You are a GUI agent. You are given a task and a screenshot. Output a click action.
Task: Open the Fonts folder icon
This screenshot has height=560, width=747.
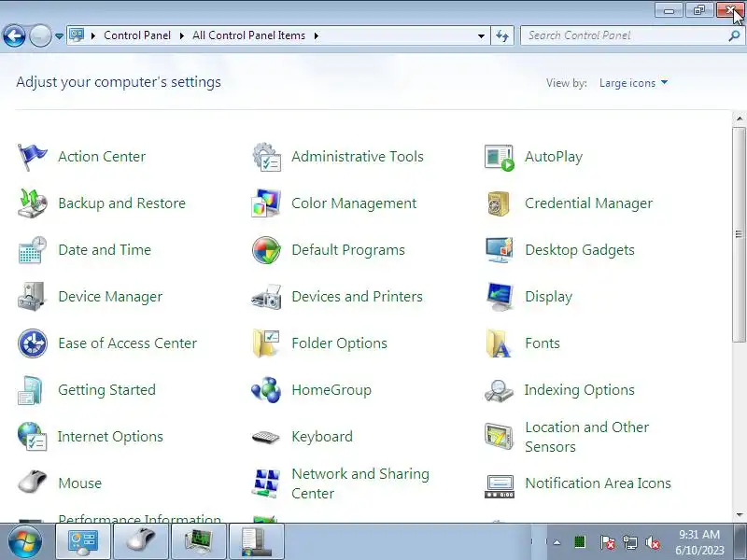499,343
